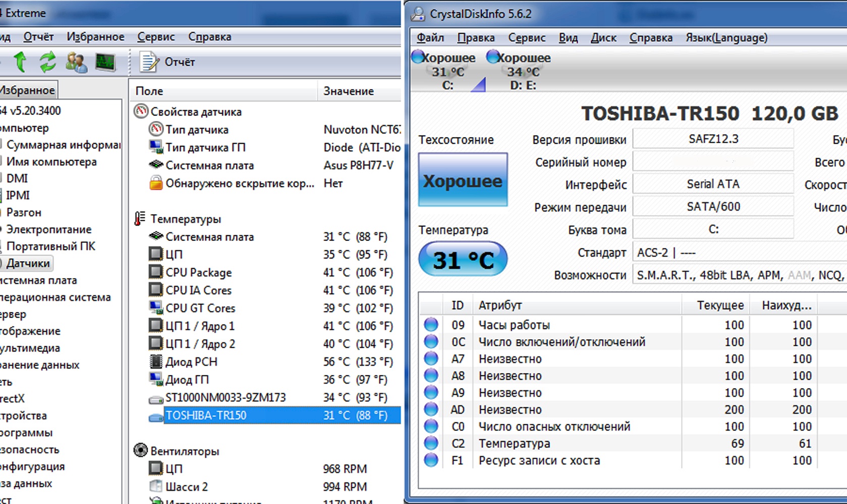Image resolution: width=847 pixels, height=504 pixels.
Task: Select Портативный ПК in the tree
Action: pos(50,246)
